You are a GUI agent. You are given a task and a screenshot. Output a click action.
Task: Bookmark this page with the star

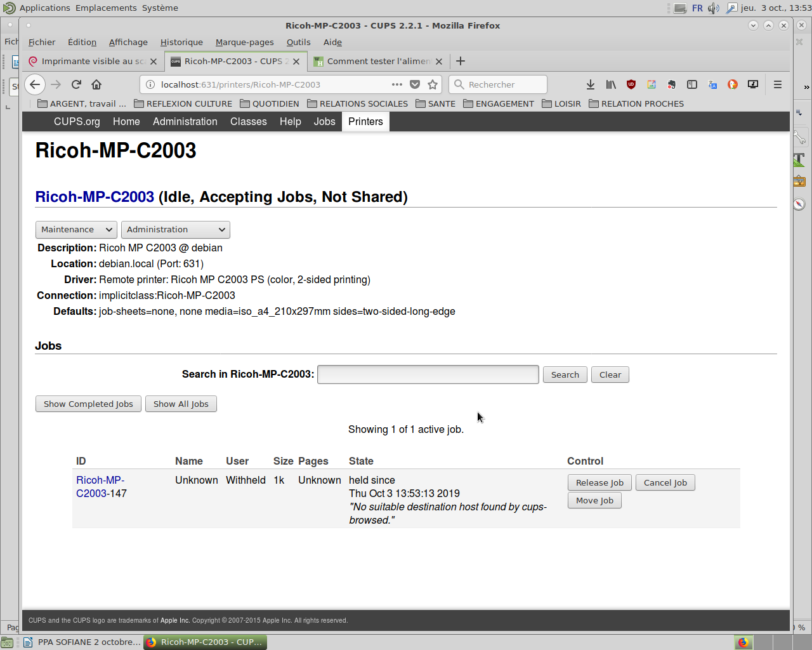(x=433, y=84)
